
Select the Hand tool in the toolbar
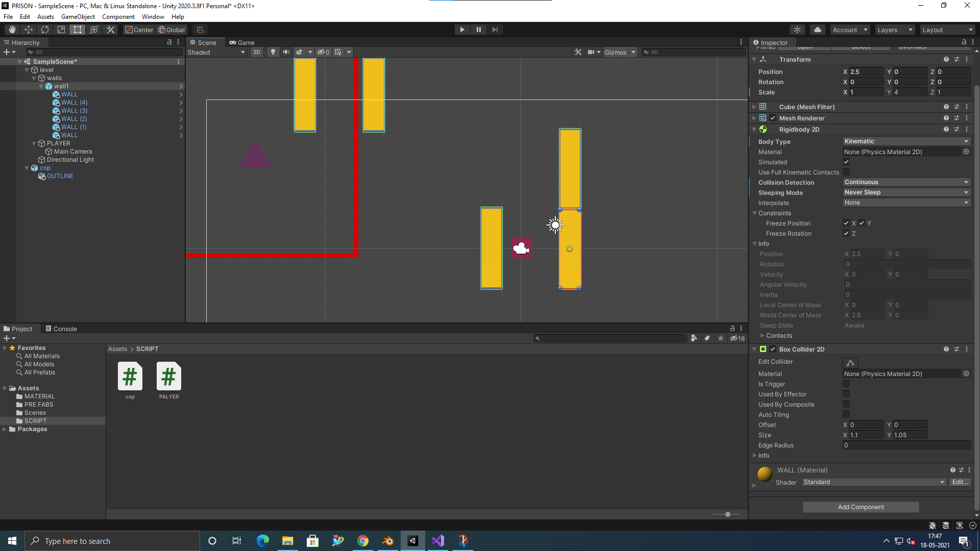point(11,29)
